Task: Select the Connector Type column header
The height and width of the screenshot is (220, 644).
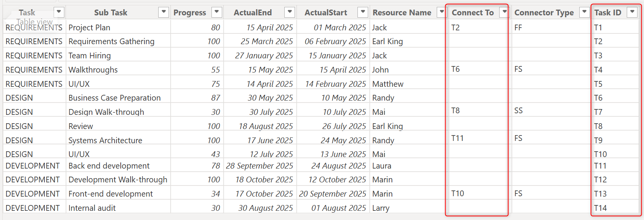Action: tap(544, 13)
